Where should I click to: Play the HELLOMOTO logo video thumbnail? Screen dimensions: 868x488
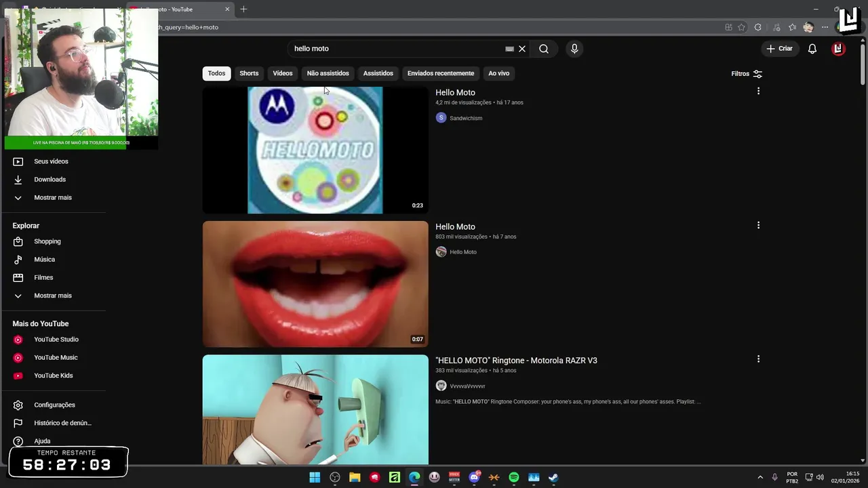click(315, 150)
